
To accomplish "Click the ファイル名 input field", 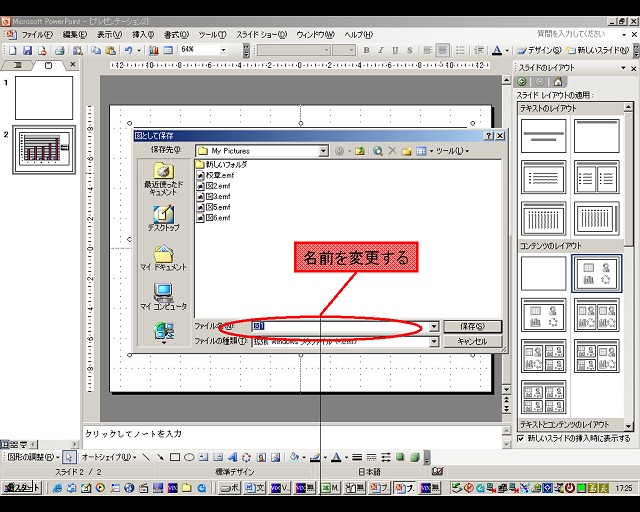I will [x=340, y=326].
